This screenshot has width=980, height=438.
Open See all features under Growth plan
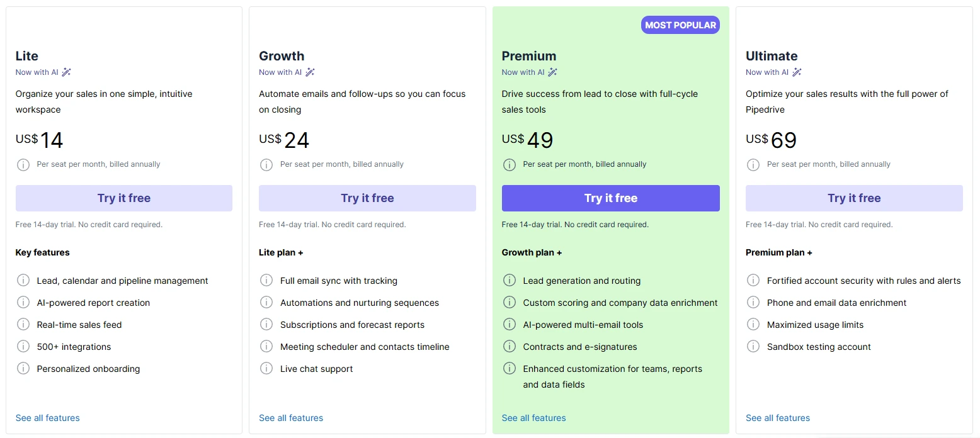[x=291, y=418]
